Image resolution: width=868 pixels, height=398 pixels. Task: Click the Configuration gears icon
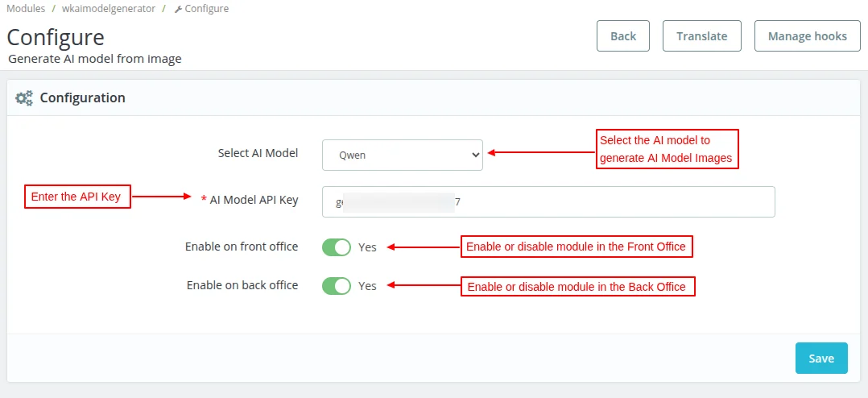(24, 98)
